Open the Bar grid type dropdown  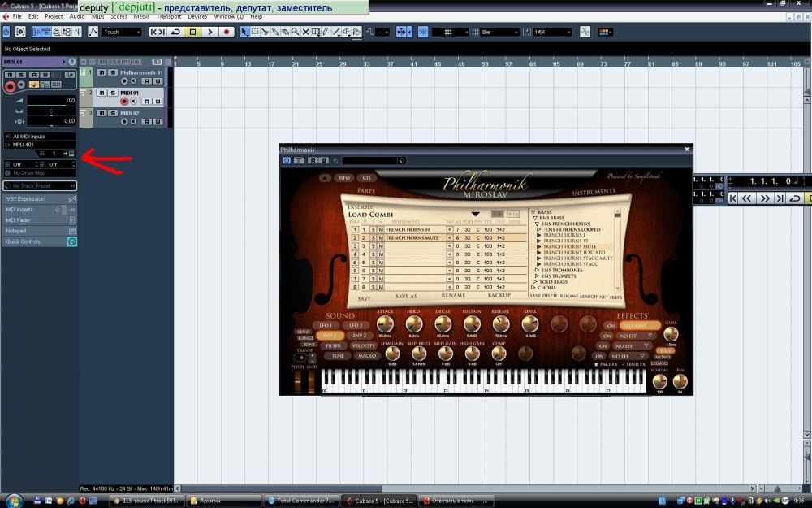pos(499,33)
